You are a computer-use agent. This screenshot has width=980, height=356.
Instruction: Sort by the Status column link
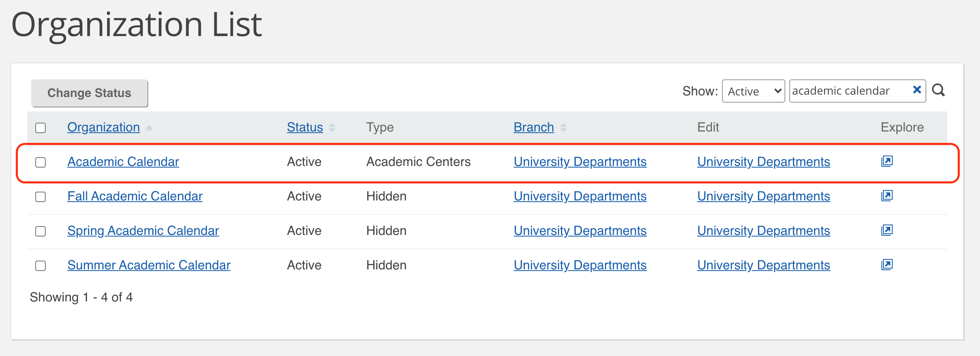tap(305, 127)
